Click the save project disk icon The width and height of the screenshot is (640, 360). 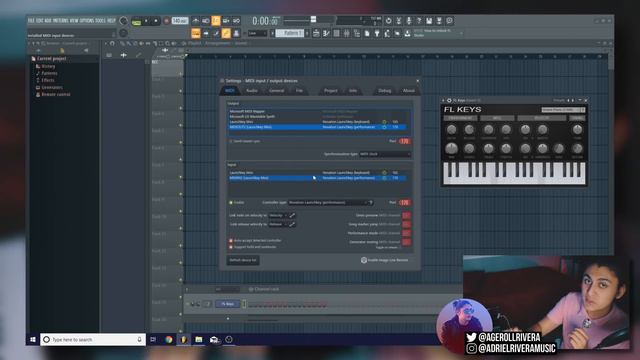click(429, 20)
